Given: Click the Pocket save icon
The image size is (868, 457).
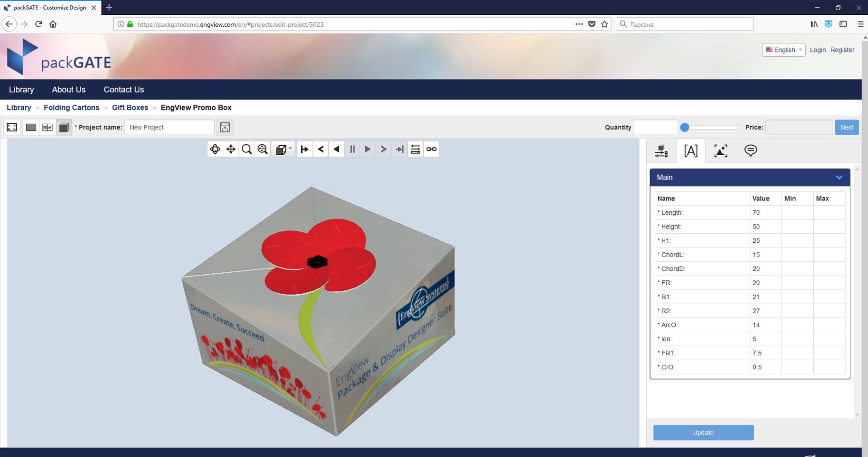Looking at the screenshot, I should click(592, 24).
